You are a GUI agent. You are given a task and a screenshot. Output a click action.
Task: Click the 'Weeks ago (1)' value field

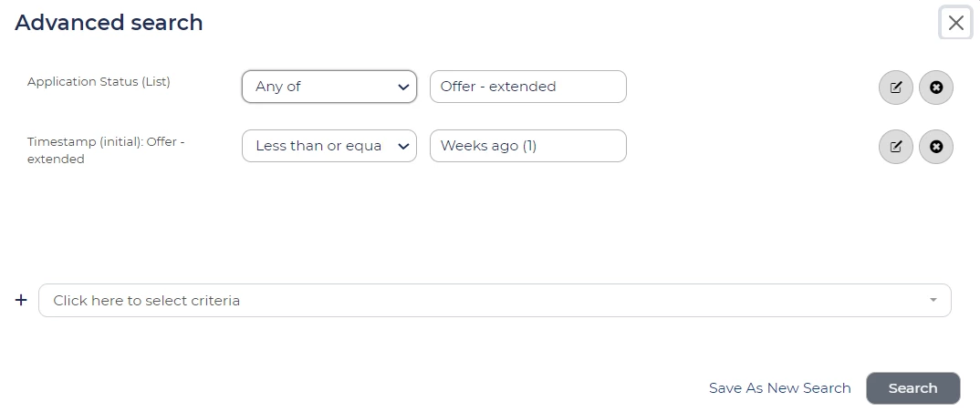(527, 146)
